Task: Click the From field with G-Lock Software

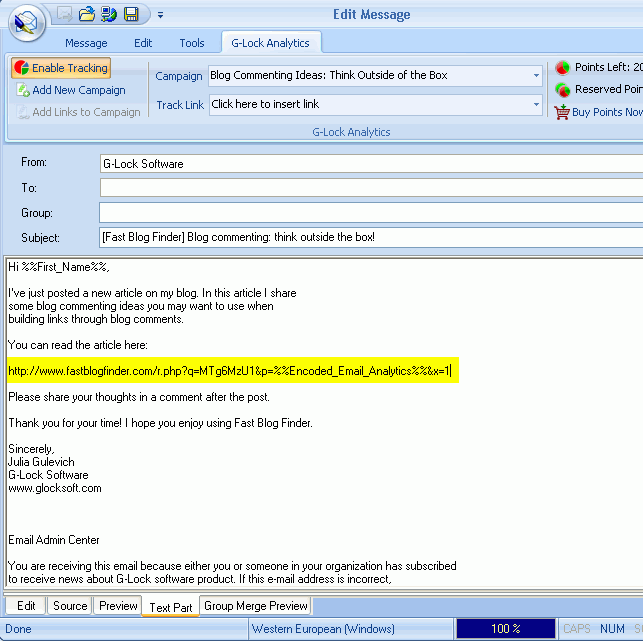Action: [x=371, y=164]
